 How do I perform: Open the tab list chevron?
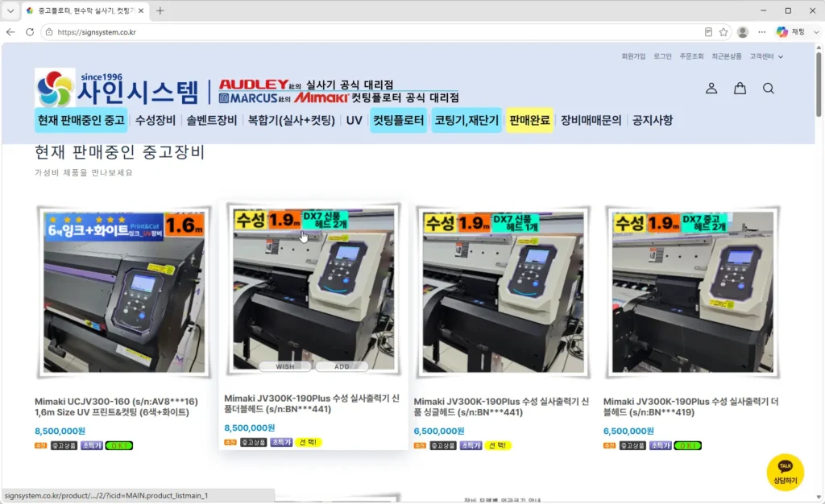click(x=10, y=10)
